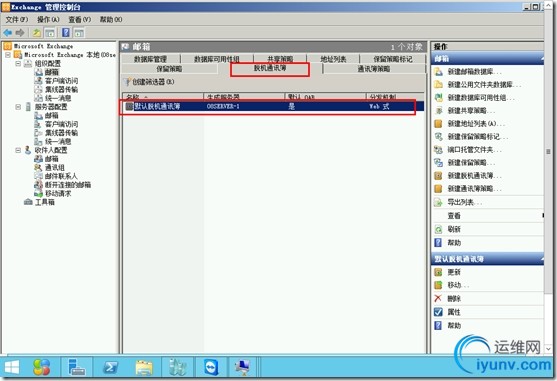The width and height of the screenshot is (557, 381).
Task: Switch to the 数据库可用性组 tab
Action: coord(217,59)
